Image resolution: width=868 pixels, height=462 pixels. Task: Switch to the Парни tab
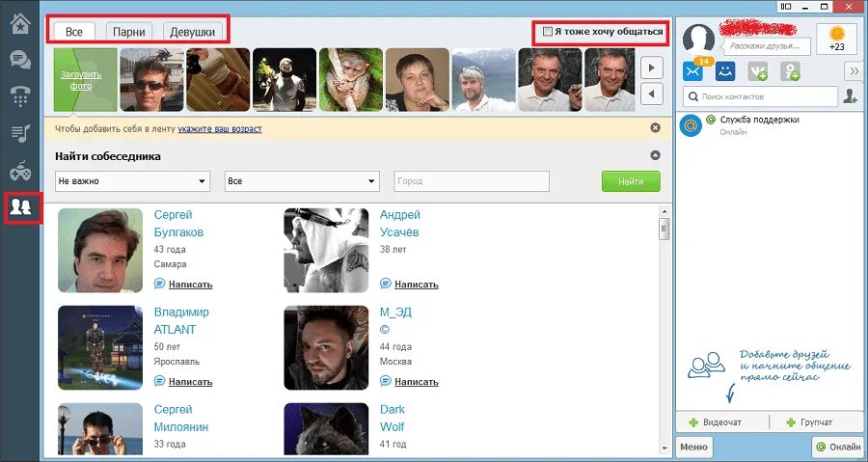[129, 32]
